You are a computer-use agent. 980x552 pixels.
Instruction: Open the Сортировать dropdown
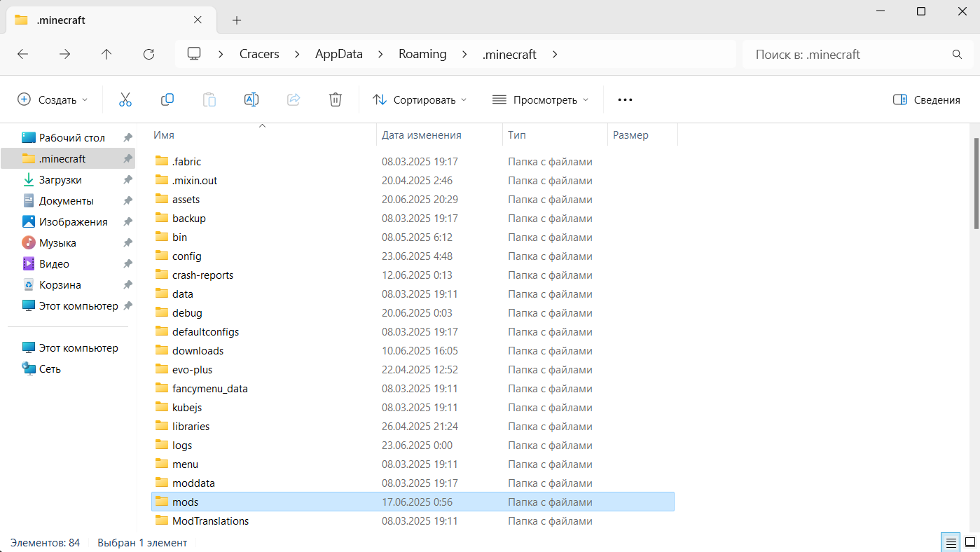click(x=420, y=99)
